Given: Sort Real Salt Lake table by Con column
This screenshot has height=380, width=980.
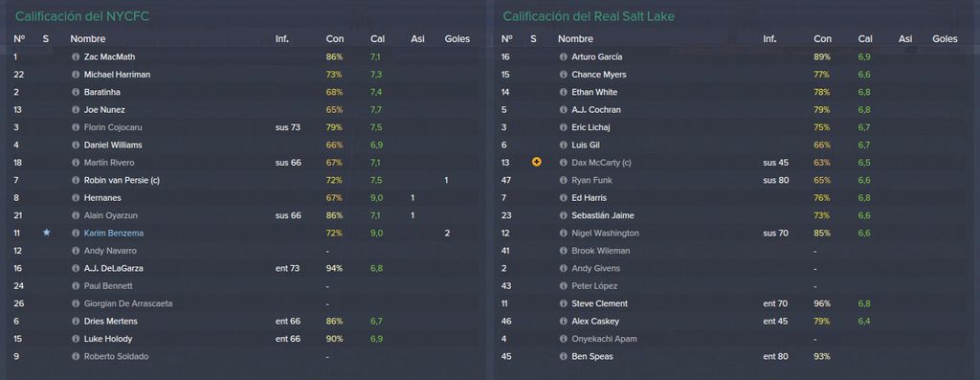Looking at the screenshot, I should click(x=822, y=38).
